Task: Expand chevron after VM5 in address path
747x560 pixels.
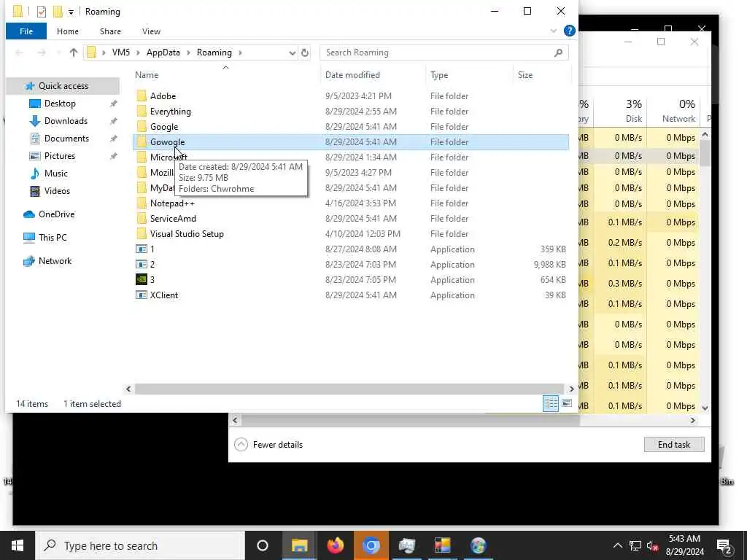Action: pos(138,52)
